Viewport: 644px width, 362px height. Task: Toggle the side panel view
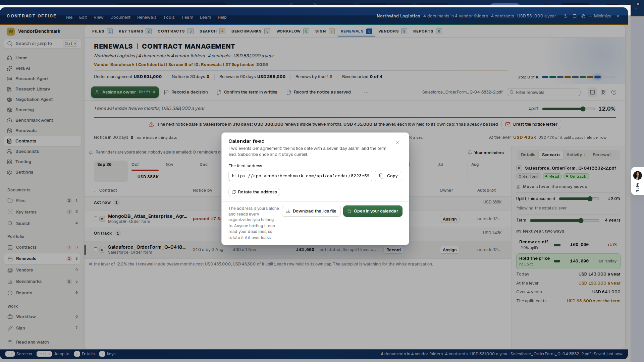[x=592, y=92]
